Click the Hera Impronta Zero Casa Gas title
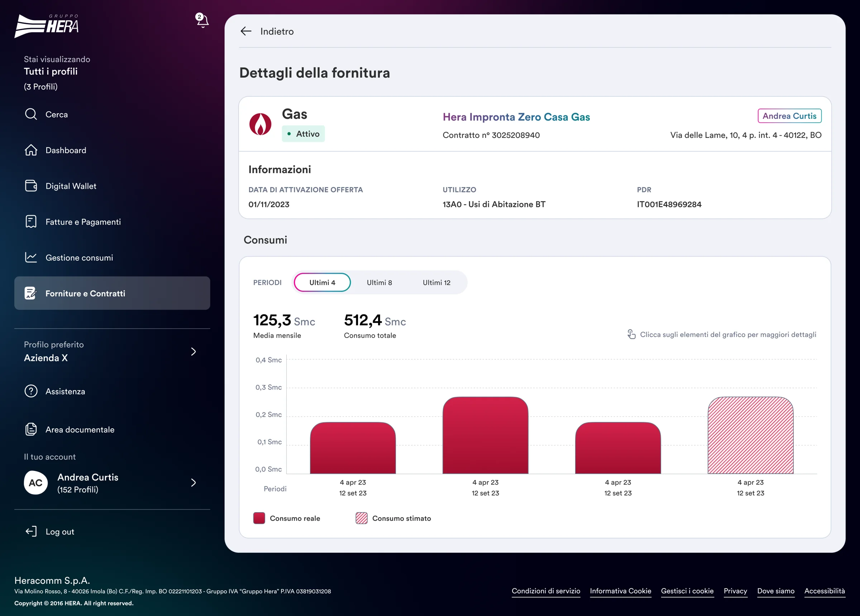 click(516, 117)
